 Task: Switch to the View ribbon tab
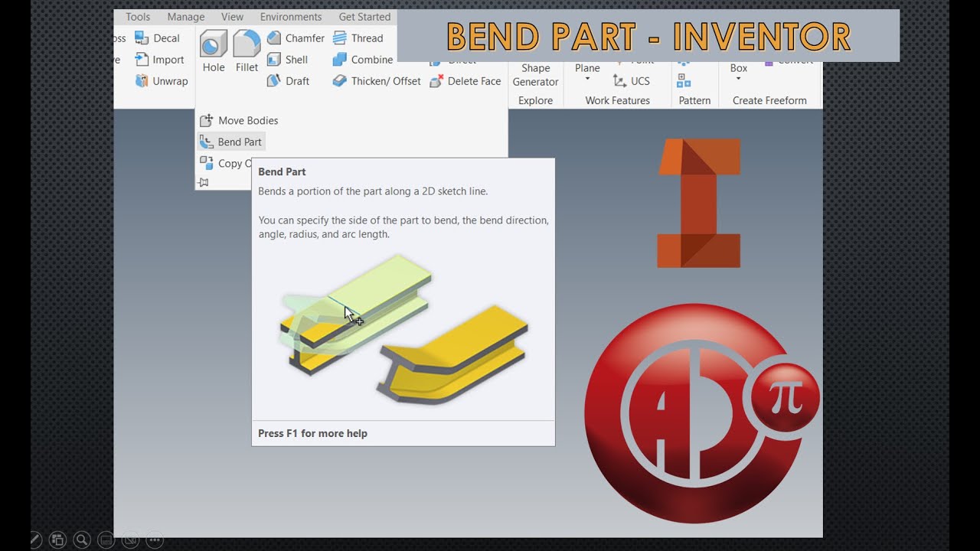(x=232, y=17)
